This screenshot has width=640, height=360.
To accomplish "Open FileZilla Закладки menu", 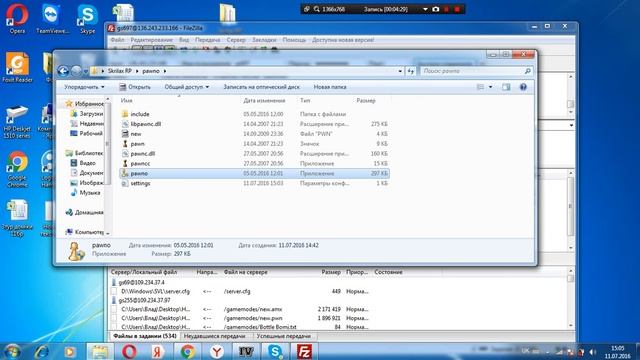I will pos(264,40).
